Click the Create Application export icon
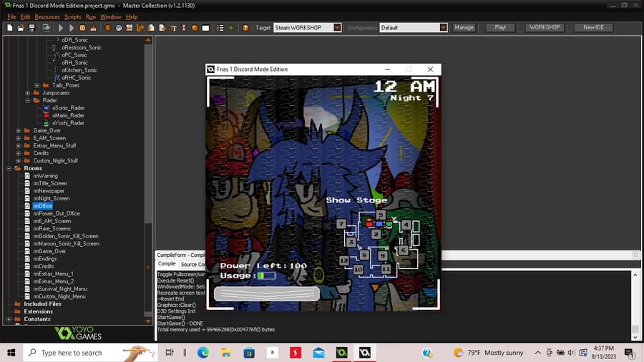This screenshot has width=644, height=362. [x=46, y=28]
